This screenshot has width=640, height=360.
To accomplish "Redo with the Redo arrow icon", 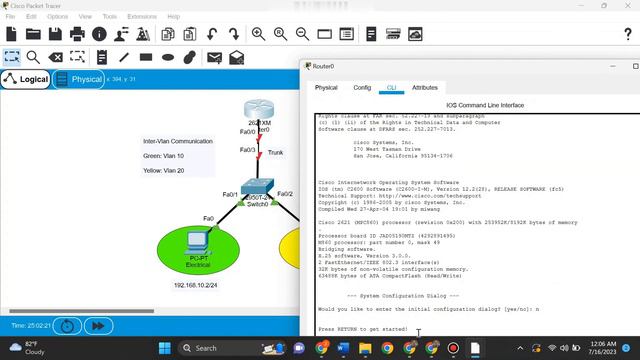I will click(x=234, y=34).
